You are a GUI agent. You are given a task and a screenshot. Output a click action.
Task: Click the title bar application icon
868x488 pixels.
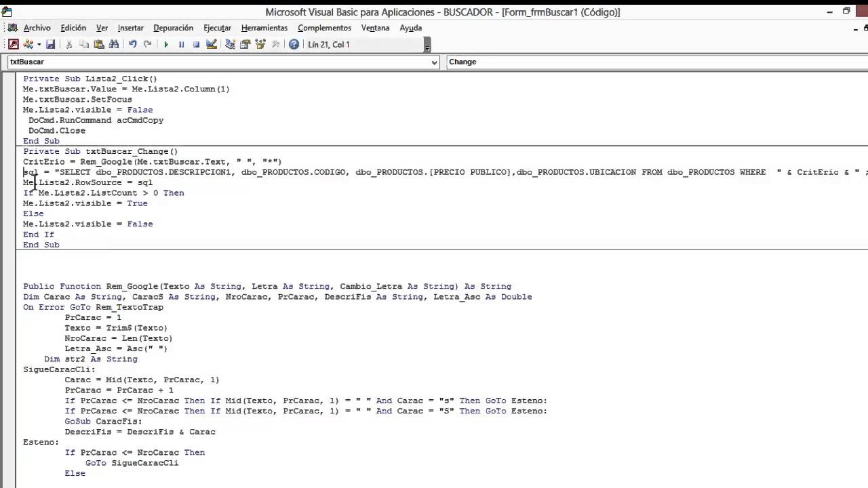coord(7,12)
